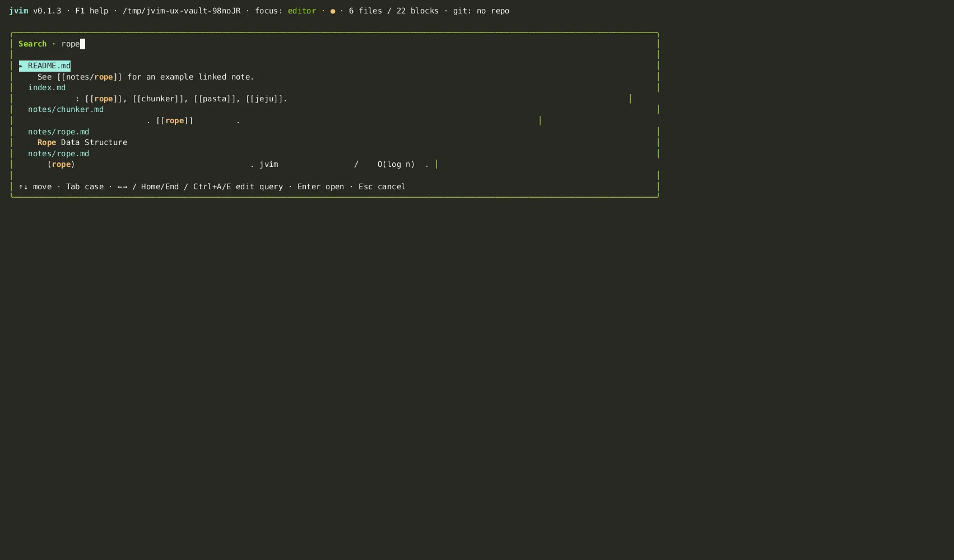Click the jvim v0.1.3 title text
The width and height of the screenshot is (954, 560).
point(35,11)
